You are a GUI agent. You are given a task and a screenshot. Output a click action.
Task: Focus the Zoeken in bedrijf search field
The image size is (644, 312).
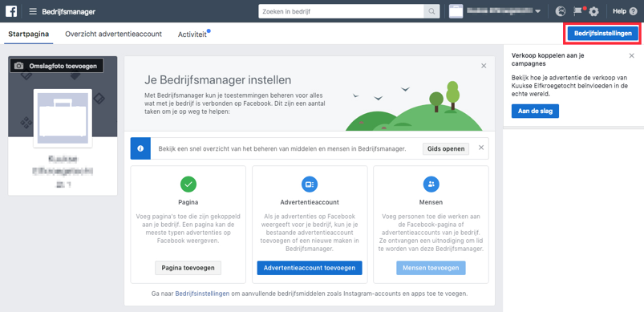(x=342, y=11)
